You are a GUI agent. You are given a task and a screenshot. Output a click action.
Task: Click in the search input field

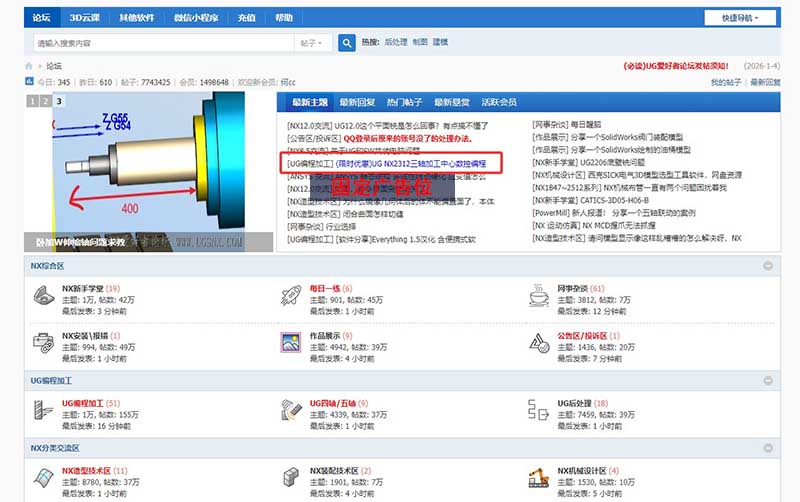click(160, 43)
